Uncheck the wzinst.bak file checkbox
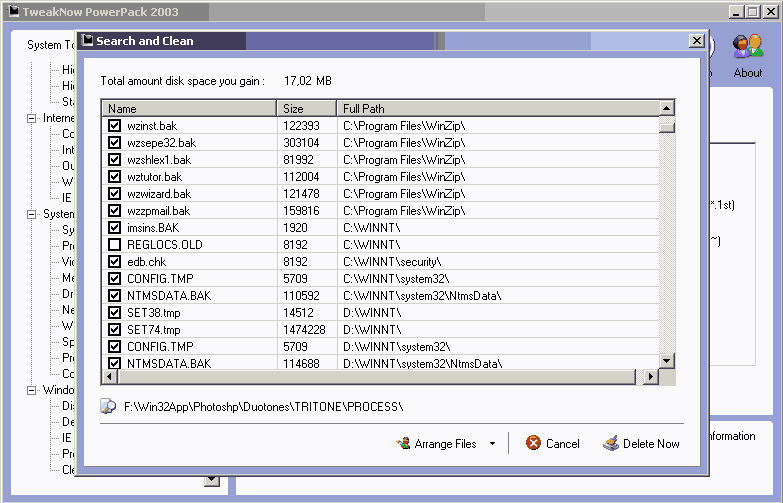This screenshot has height=503, width=783. [x=114, y=126]
